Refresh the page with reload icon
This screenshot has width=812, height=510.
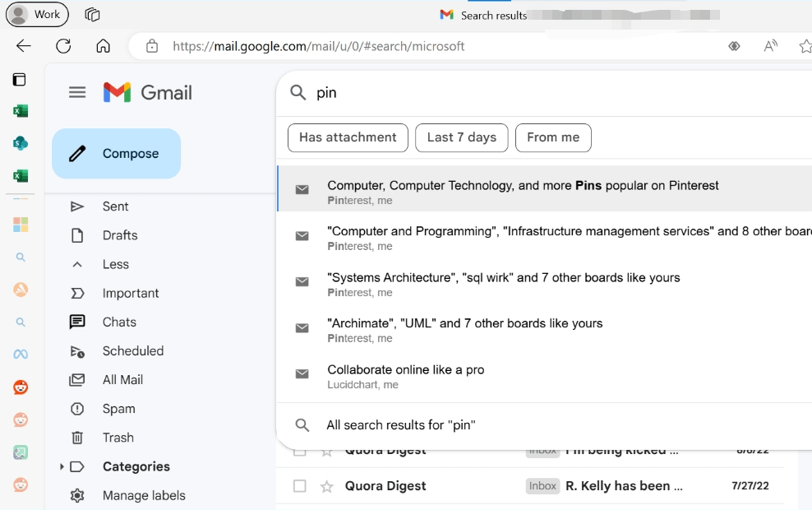point(63,46)
